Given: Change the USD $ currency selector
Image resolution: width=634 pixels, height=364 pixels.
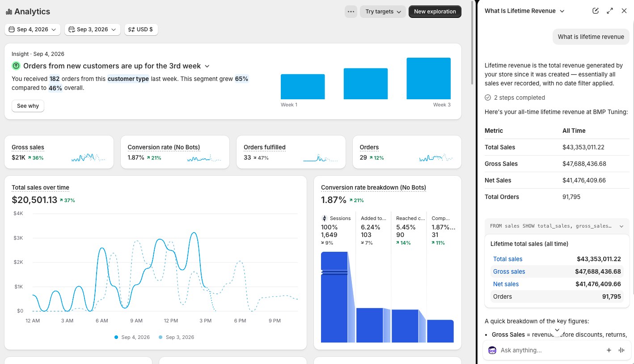Looking at the screenshot, I should [x=141, y=30].
